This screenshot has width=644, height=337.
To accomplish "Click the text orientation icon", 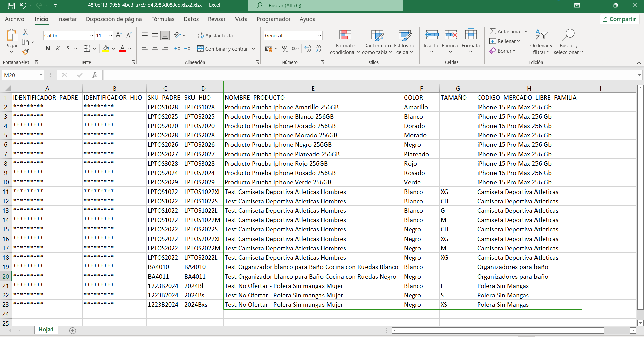I will click(x=177, y=35).
